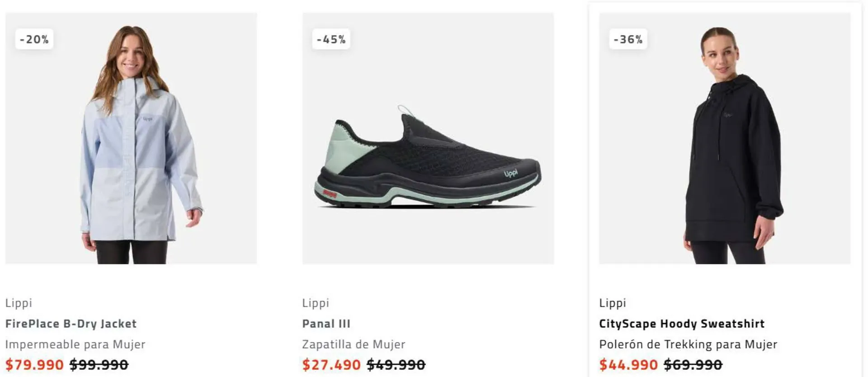Click the Lippi brand label above CityScape Hoody
Screen dimensions: 868x377
pyautogui.click(x=613, y=303)
